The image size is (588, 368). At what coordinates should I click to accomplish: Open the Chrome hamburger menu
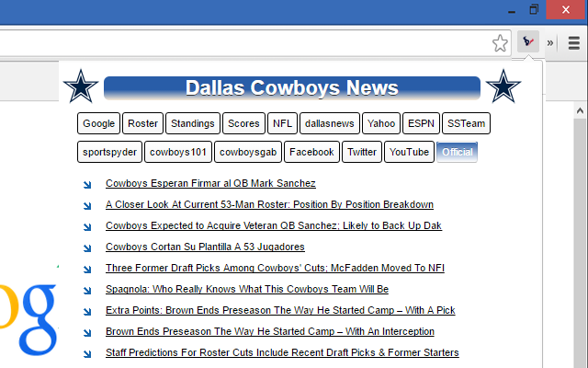click(x=573, y=43)
